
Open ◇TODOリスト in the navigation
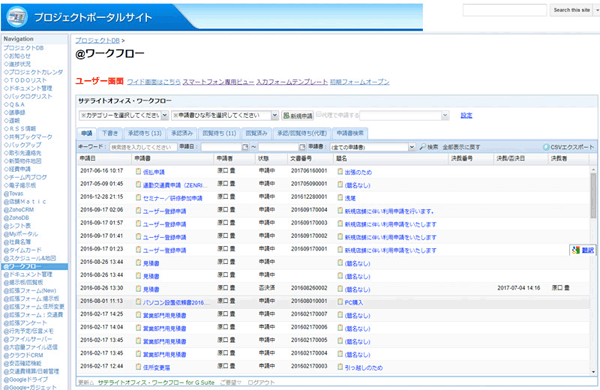coord(25,80)
